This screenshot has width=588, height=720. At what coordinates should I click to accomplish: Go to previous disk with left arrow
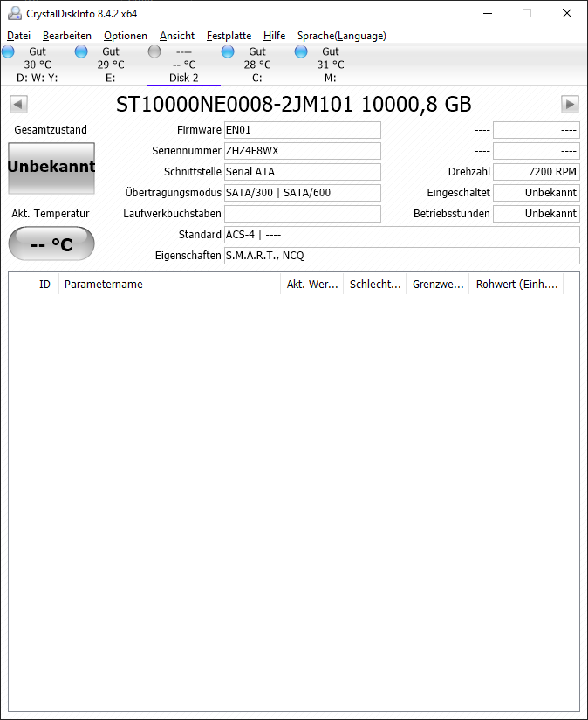tap(18, 104)
